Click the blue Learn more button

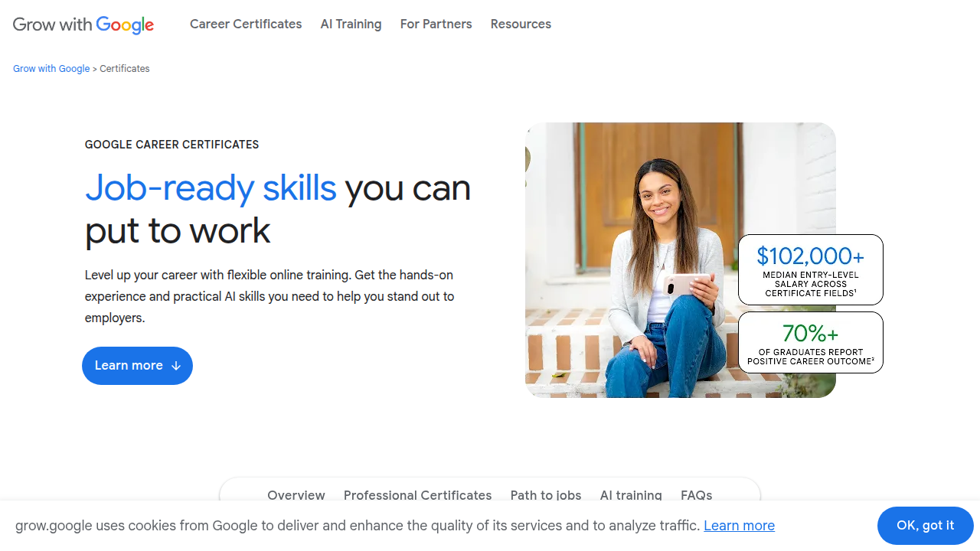(x=137, y=366)
